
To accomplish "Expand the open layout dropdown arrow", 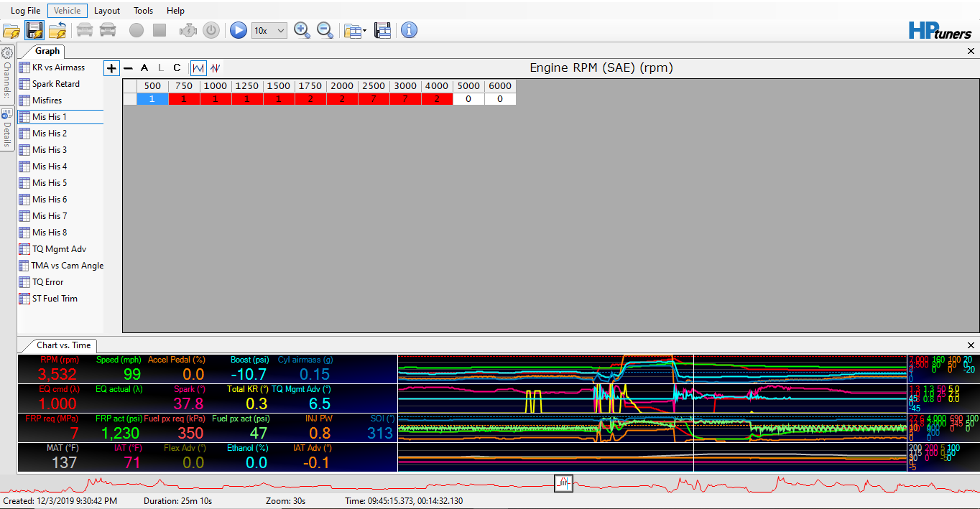I will coord(365,30).
